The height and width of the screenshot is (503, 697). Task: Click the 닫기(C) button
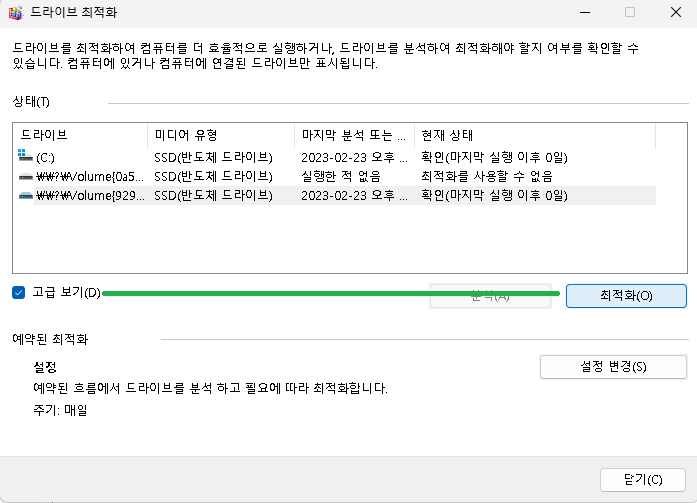point(643,479)
